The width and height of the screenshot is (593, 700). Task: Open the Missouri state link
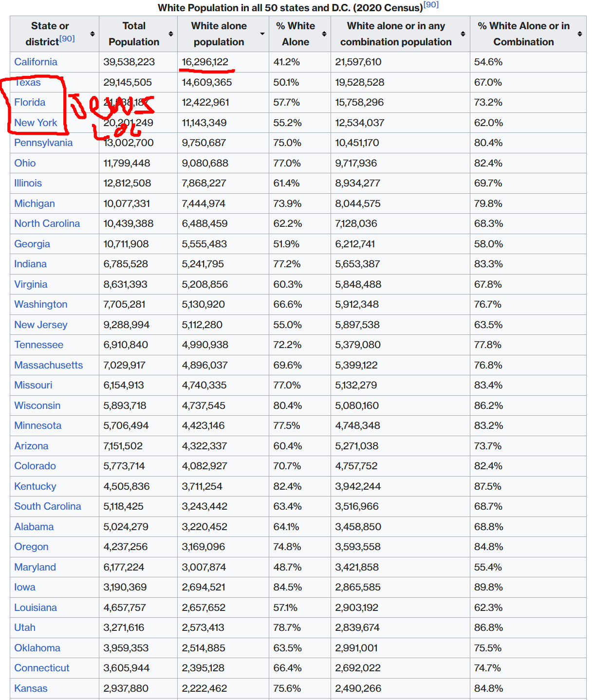click(x=33, y=385)
